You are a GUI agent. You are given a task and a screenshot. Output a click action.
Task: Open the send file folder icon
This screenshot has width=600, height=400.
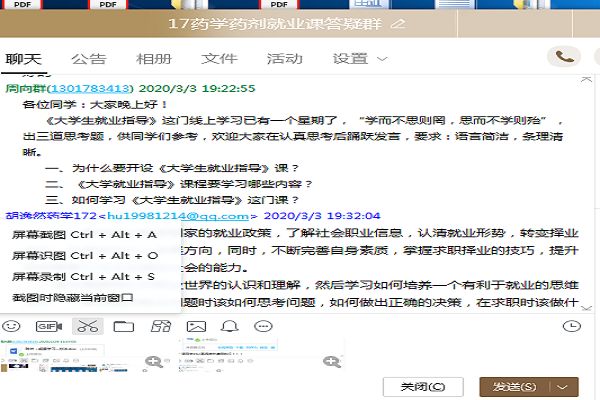click(x=123, y=326)
